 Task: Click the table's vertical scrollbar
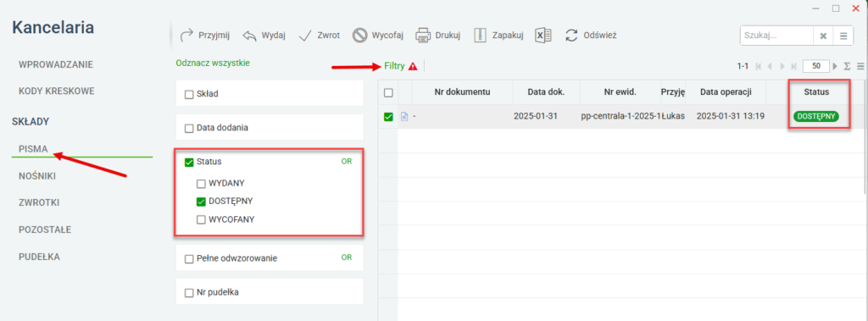pyautogui.click(x=865, y=138)
